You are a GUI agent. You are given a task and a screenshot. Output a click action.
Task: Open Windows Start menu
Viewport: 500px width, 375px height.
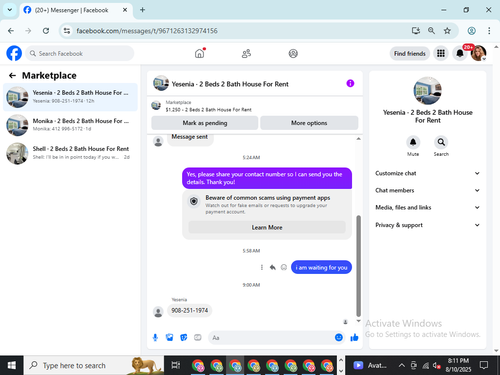[12, 365]
